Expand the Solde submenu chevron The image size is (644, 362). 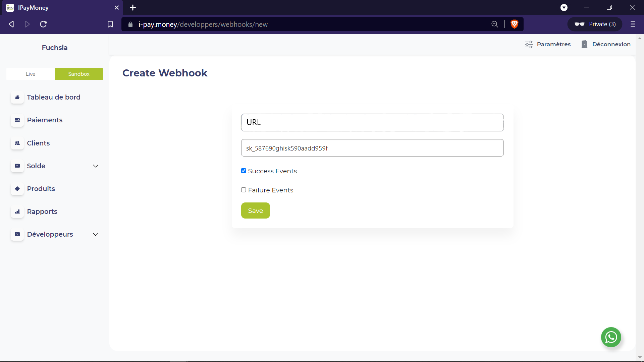click(96, 166)
